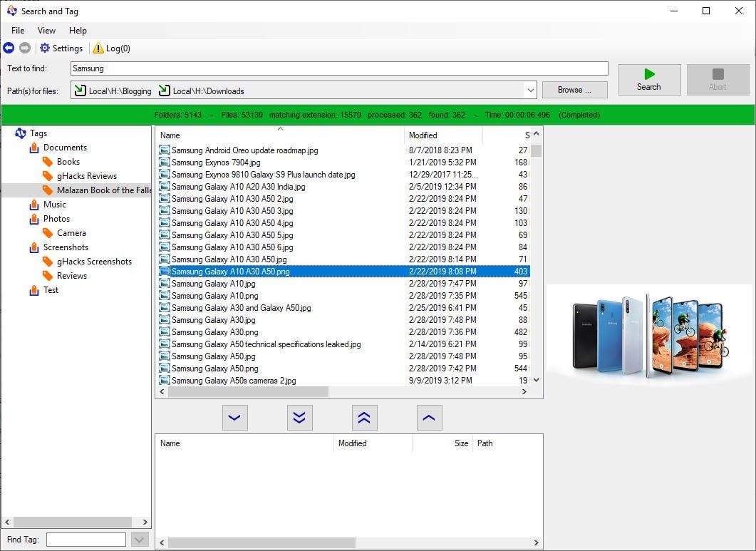The width and height of the screenshot is (756, 551).
Task: Click the Size header in lower list
Action: (461, 443)
